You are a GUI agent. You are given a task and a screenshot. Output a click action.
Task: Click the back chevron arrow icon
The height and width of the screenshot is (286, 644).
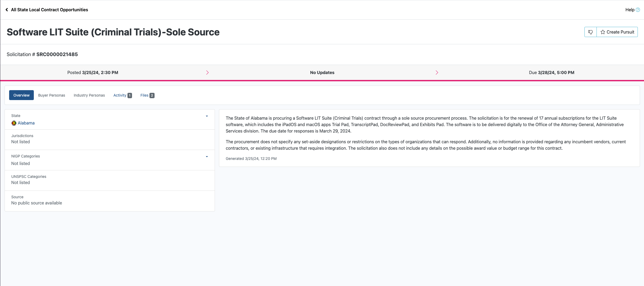point(7,10)
